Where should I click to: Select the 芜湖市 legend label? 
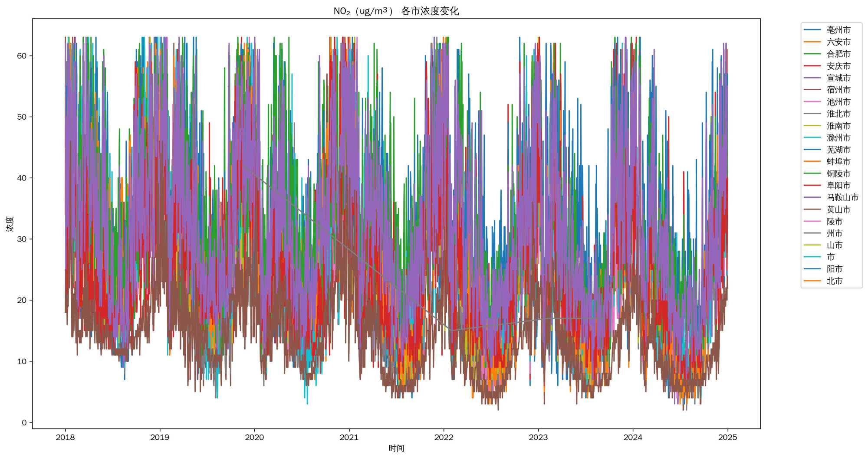838,150
